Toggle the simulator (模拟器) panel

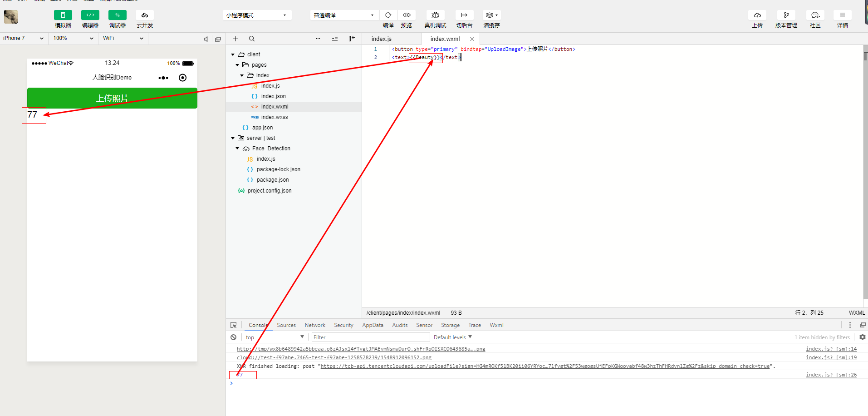[x=63, y=15]
